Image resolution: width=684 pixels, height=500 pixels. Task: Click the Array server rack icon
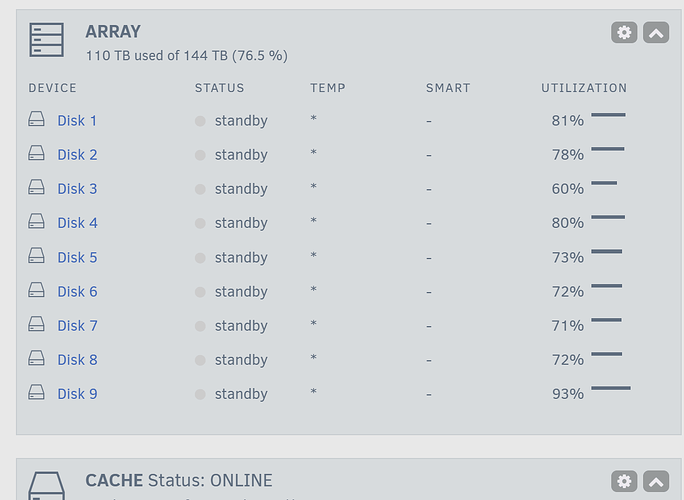pyautogui.click(x=47, y=40)
